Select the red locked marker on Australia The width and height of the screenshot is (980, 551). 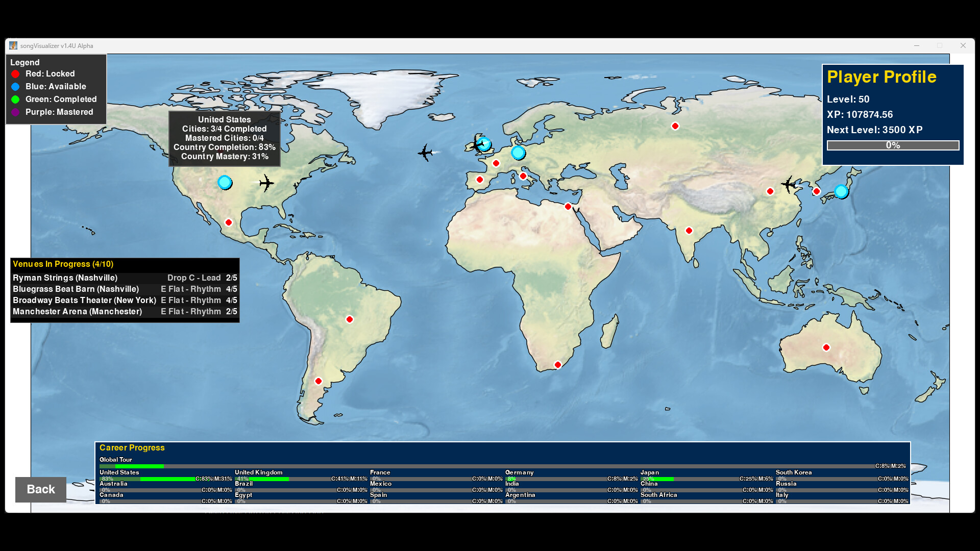[x=827, y=347]
